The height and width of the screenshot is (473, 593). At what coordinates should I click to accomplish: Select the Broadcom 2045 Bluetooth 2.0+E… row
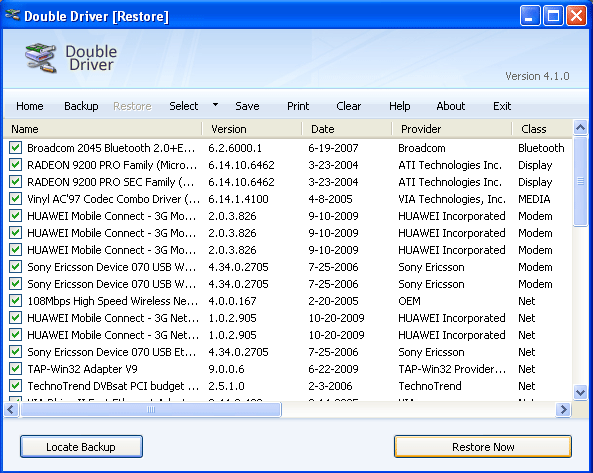pos(287,148)
